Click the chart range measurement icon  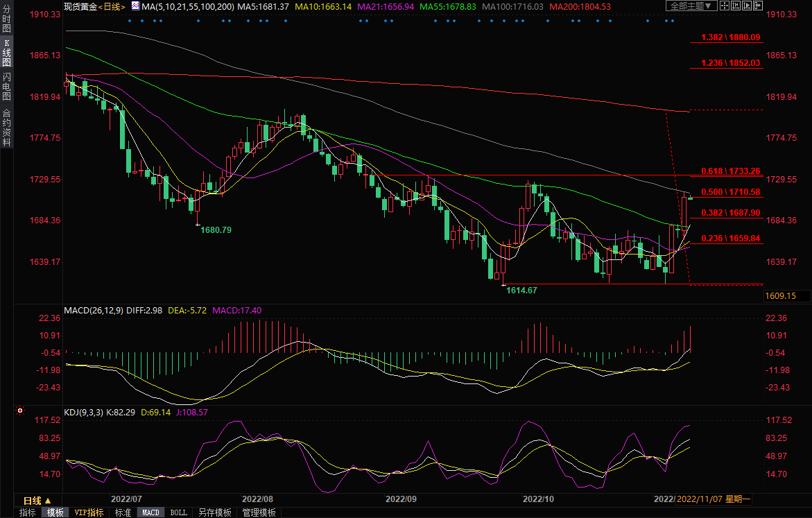pyautogui.click(x=736, y=6)
